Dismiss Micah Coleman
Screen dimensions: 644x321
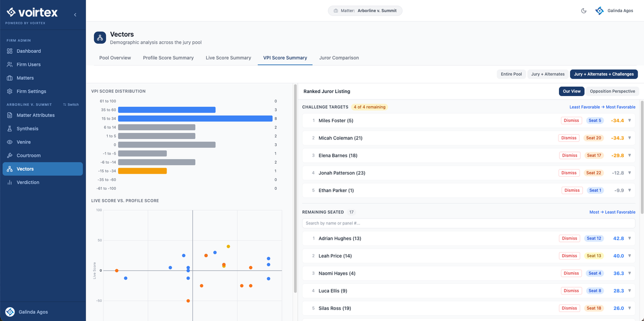569,138
